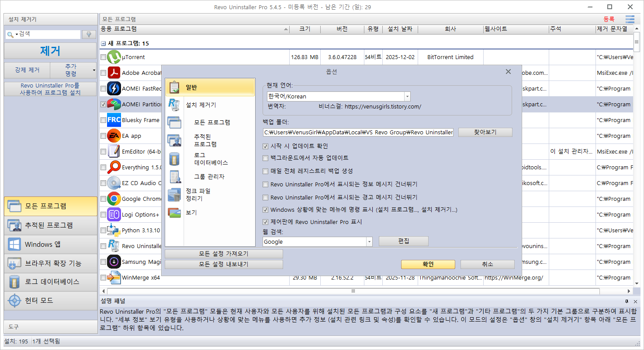
Task: Click the Google Chrome icon in list
Action: click(114, 199)
